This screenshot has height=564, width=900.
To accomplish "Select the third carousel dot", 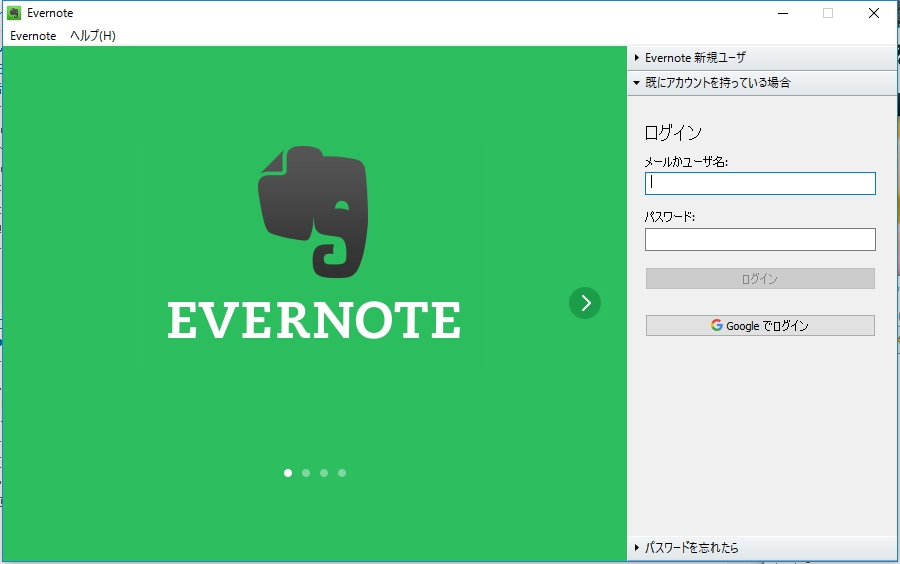I will (324, 473).
